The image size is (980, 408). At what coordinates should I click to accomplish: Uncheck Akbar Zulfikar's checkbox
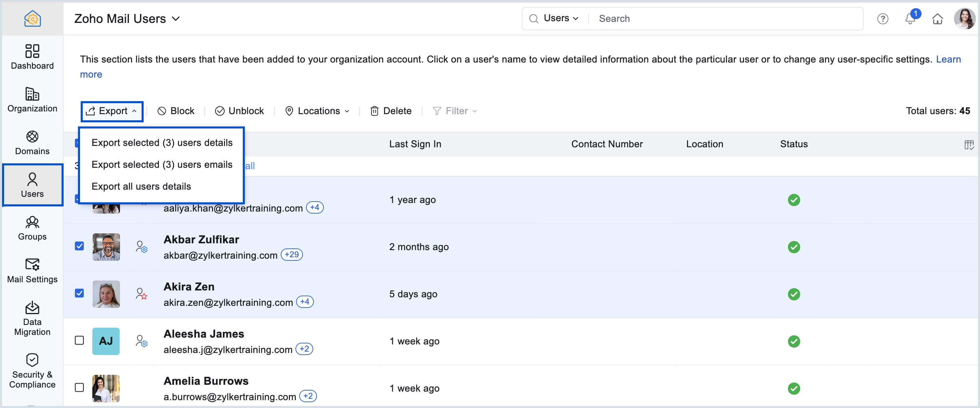(79, 246)
